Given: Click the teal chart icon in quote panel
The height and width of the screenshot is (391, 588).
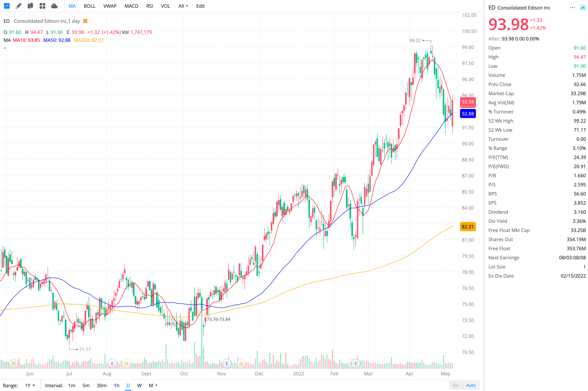Looking at the screenshot, I should (x=582, y=8).
